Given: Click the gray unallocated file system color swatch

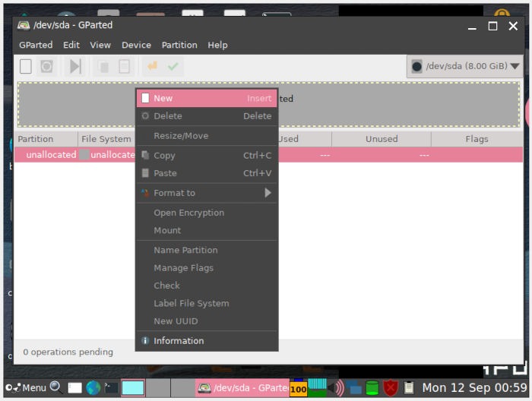Looking at the screenshot, I should tap(84, 155).
